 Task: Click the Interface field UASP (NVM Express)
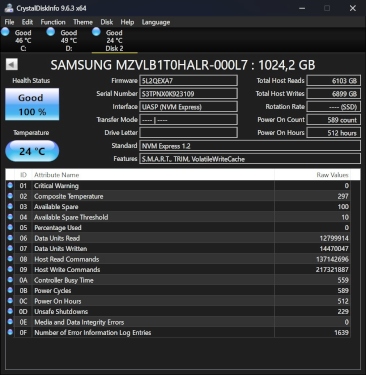[188, 107]
